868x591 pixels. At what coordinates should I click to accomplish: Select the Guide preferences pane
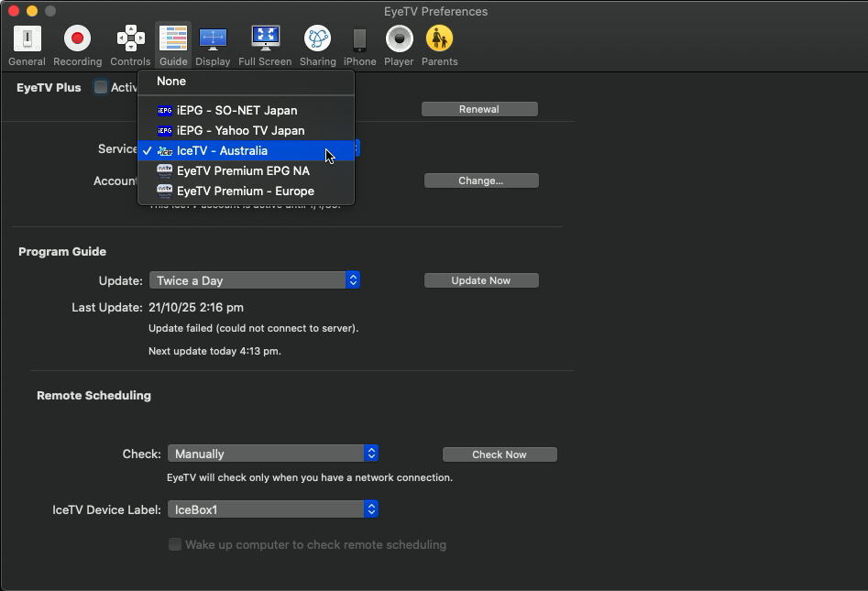(x=173, y=46)
